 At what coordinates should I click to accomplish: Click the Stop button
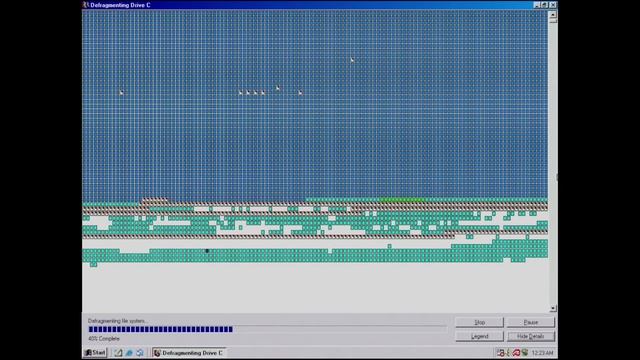click(479, 322)
